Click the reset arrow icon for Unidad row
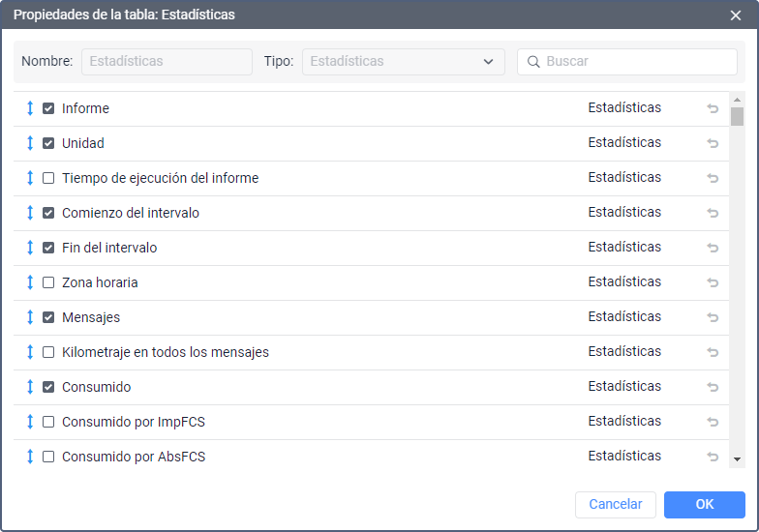This screenshot has width=759, height=532. (x=713, y=143)
